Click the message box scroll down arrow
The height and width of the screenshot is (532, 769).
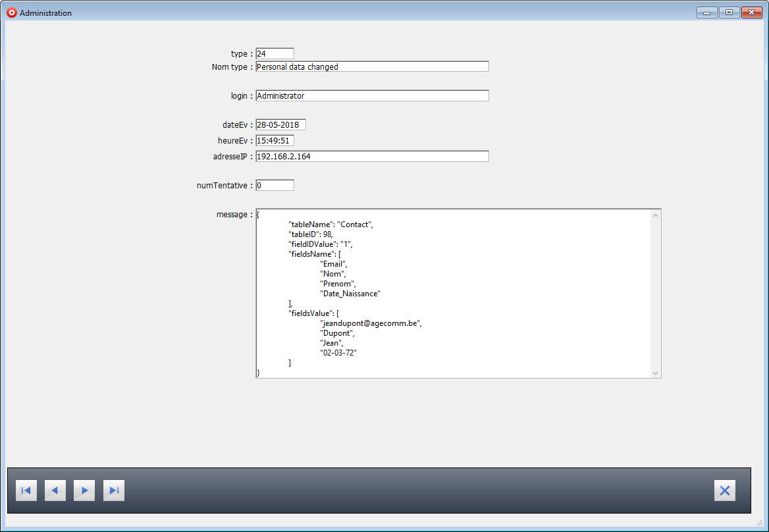tap(655, 373)
